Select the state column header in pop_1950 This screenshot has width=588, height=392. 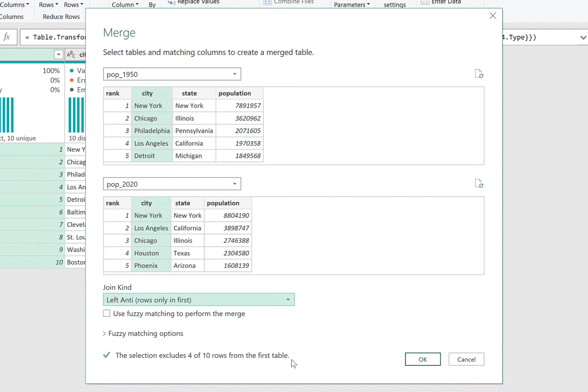[194, 93]
